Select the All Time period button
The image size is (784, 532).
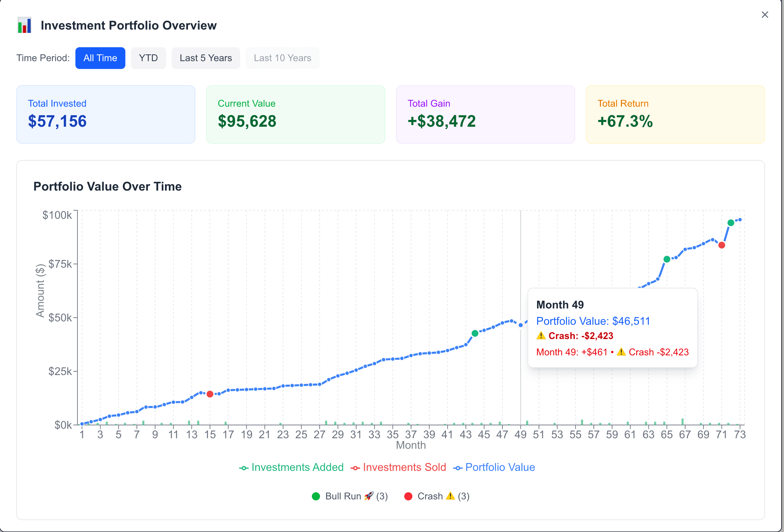pyautogui.click(x=100, y=58)
